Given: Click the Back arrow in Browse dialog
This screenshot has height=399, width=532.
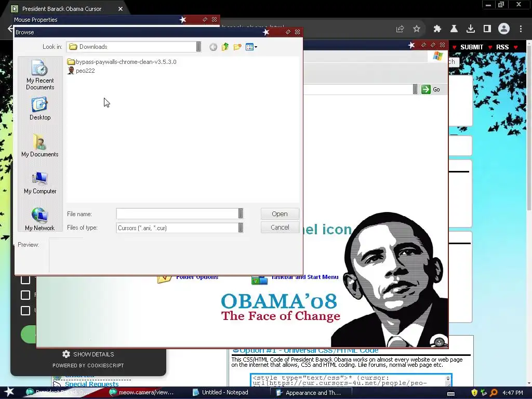Looking at the screenshot, I should click(x=213, y=47).
